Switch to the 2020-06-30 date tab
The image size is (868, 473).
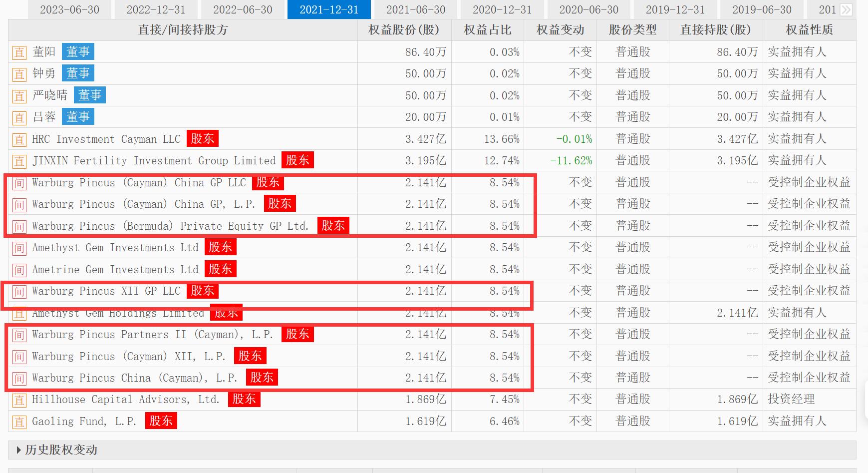[x=588, y=9]
